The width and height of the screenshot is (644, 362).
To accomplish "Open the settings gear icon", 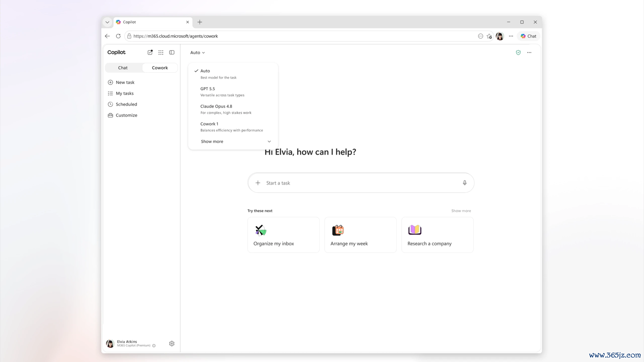I will [172, 344].
